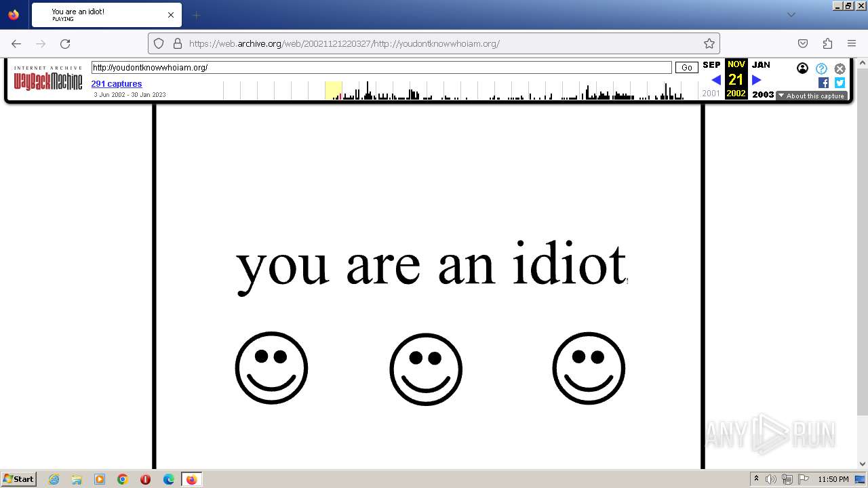The width and height of the screenshot is (868, 488).
Task: Open a new tab with plus button
Action: coord(196,15)
